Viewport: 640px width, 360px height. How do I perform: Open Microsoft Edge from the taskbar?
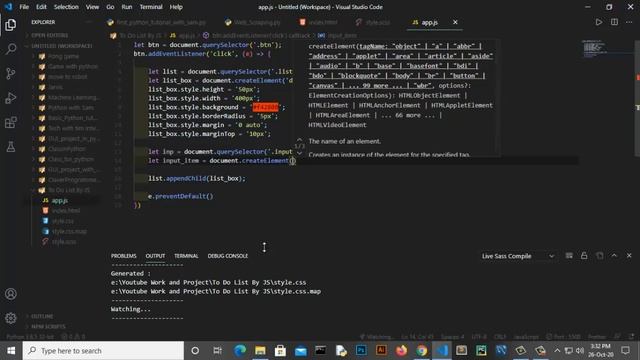[240, 350]
